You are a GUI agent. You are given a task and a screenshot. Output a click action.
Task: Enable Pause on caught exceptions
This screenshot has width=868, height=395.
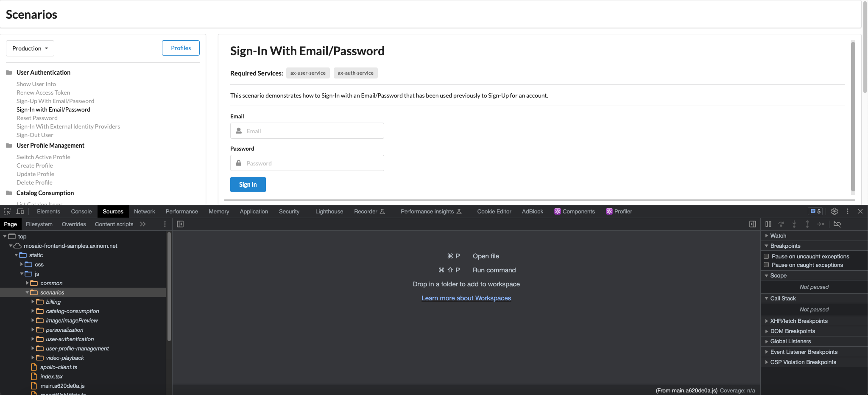pyautogui.click(x=766, y=265)
